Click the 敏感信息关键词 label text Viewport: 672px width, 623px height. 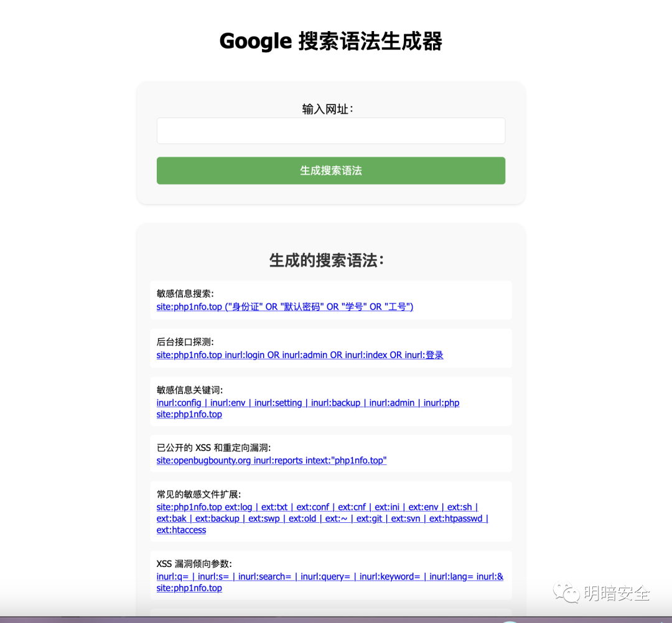(190, 390)
